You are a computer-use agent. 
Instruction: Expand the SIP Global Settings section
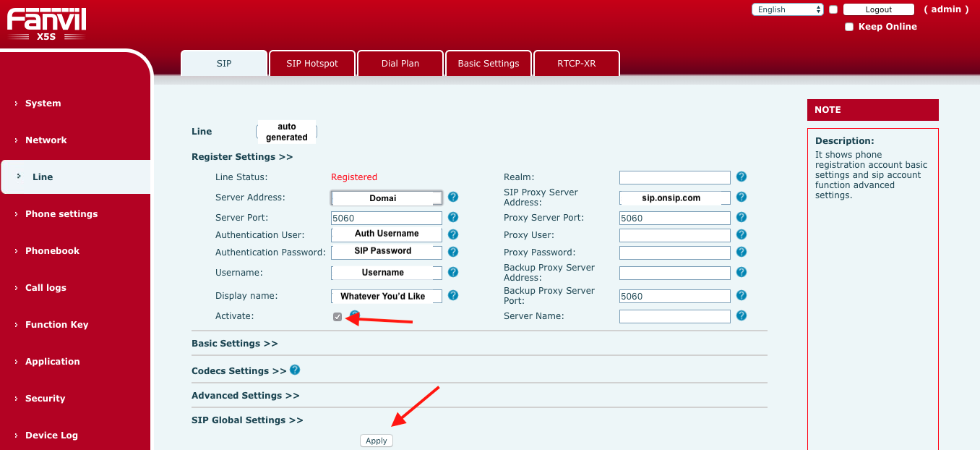coord(247,420)
